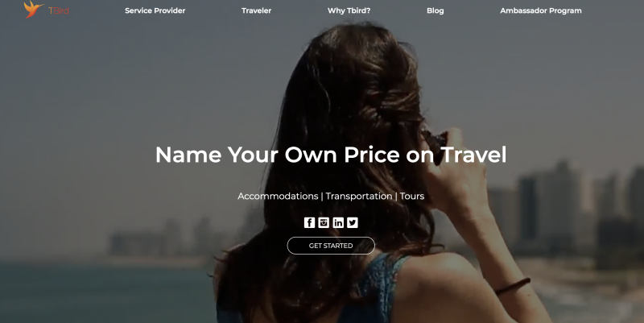The width and height of the screenshot is (644, 323).
Task: Click the TBird logo text
Action: pyautogui.click(x=58, y=10)
